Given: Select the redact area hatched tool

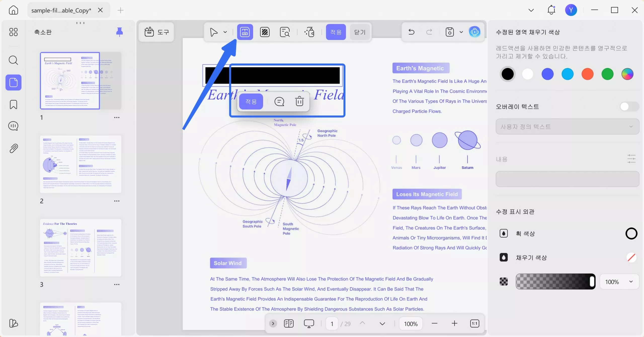Looking at the screenshot, I should click(265, 32).
